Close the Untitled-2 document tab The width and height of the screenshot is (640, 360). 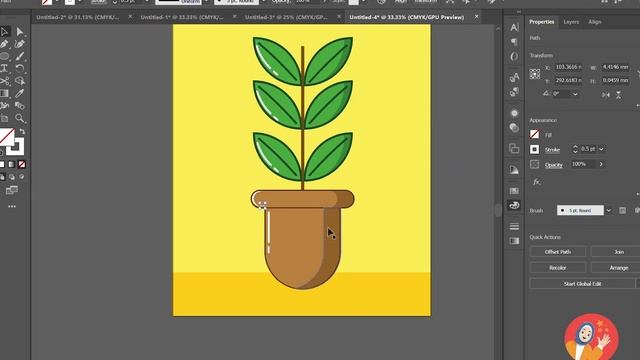(x=130, y=17)
